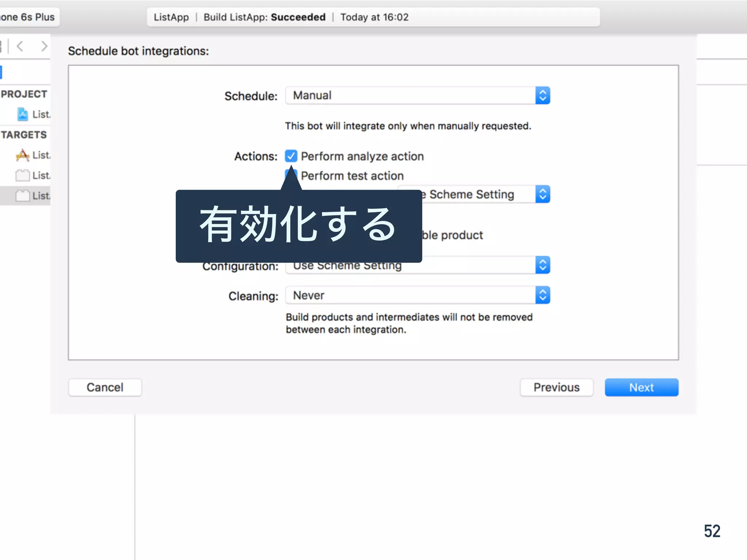Click the TARGETS section header
Image resolution: width=747 pixels, height=560 pixels.
(24, 135)
